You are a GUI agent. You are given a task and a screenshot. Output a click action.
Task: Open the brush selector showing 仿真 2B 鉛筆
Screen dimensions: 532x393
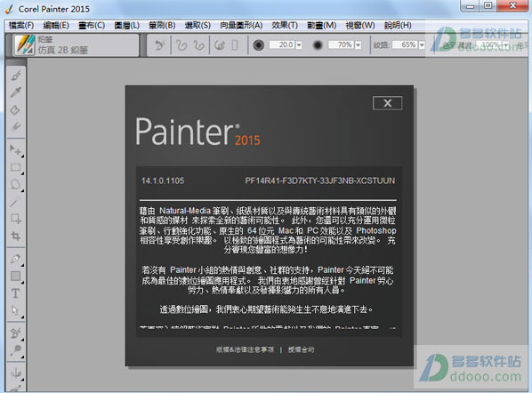pos(76,44)
